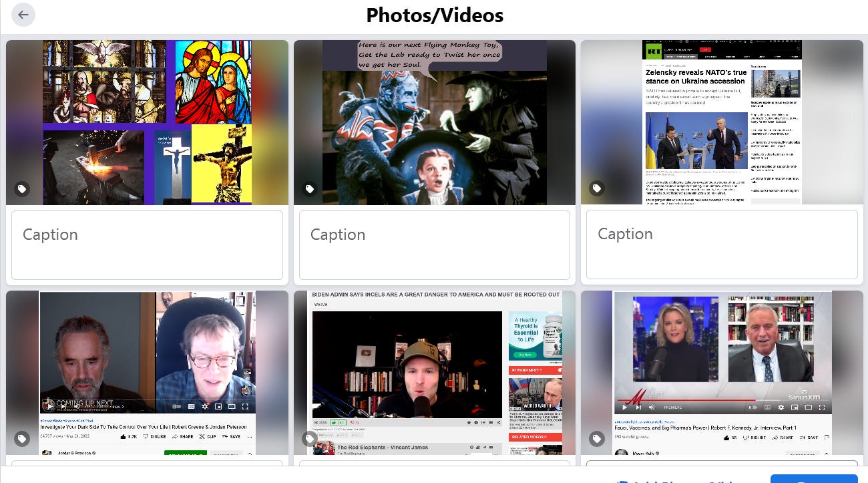Tag the Jordan Peterson video screenshot
Image resolution: width=868 pixels, height=483 pixels.
pos(22,439)
